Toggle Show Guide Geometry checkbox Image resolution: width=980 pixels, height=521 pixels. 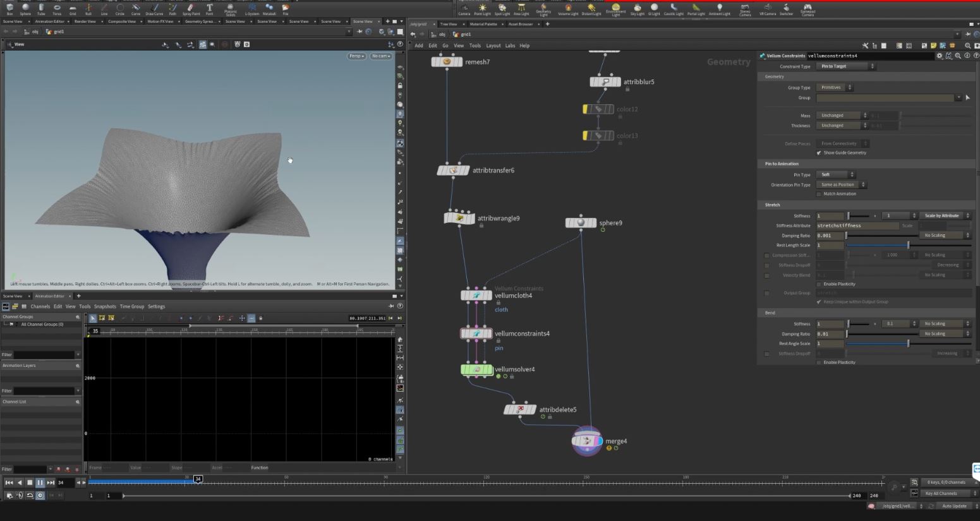click(x=819, y=153)
